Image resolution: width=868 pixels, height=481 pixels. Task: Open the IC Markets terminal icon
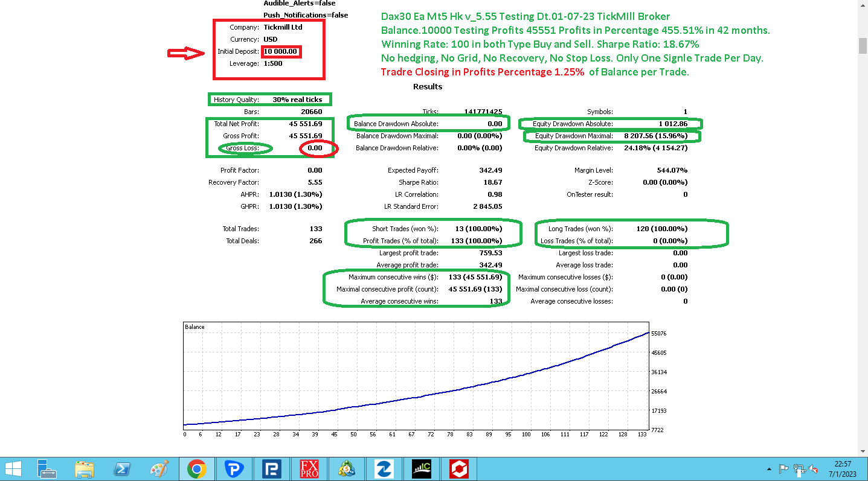[x=422, y=469]
